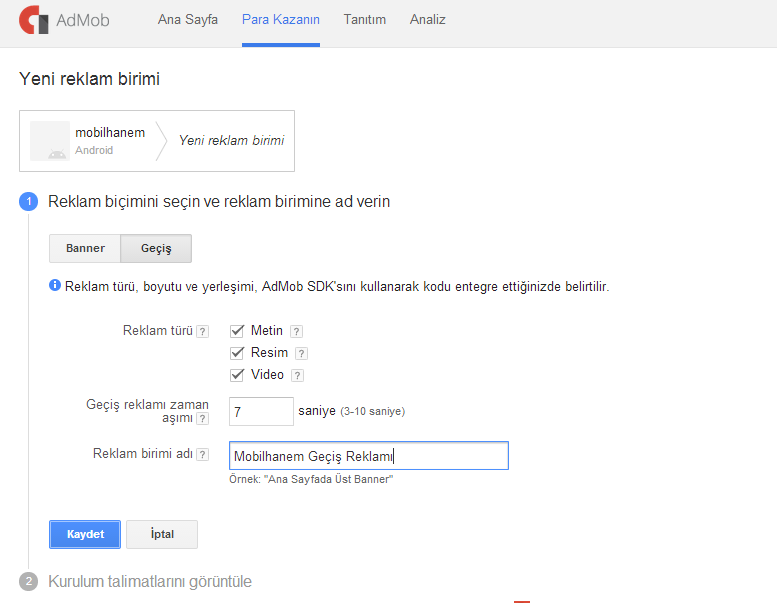Click into the timeout seconds field

(x=261, y=411)
